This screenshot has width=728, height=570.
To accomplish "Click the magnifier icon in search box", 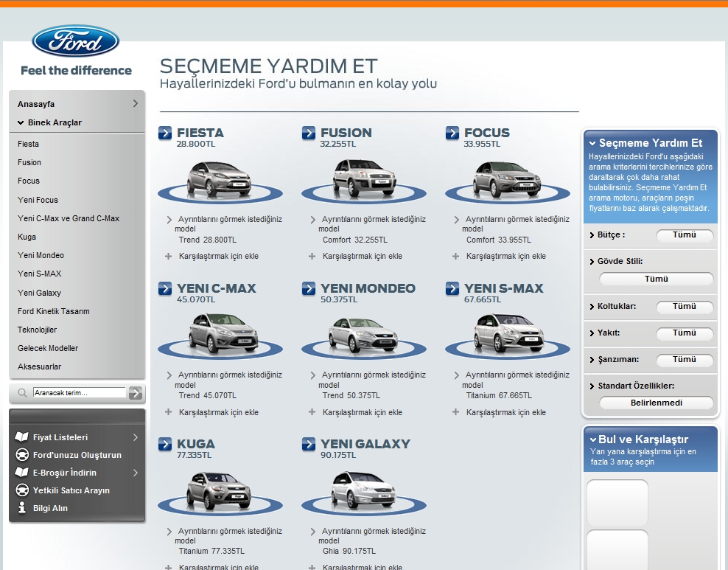I will 22,393.
